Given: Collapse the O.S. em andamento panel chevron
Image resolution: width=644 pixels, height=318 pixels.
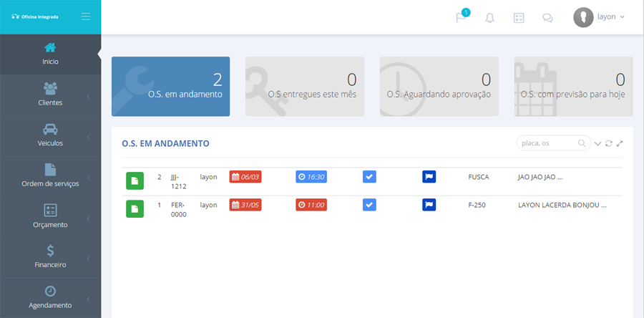Looking at the screenshot, I should tap(598, 143).
